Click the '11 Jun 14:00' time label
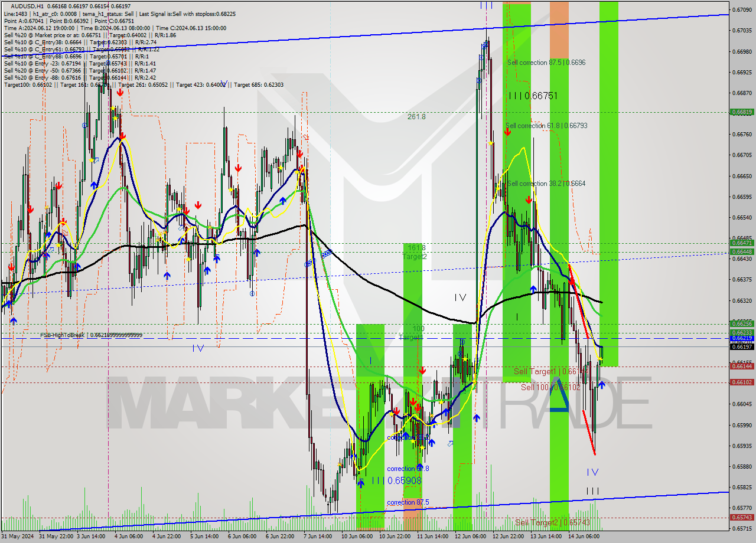756x543 pixels. [433, 537]
